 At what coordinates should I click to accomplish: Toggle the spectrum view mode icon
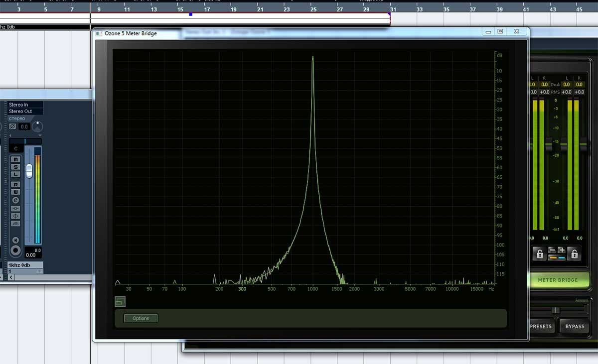tap(120, 301)
